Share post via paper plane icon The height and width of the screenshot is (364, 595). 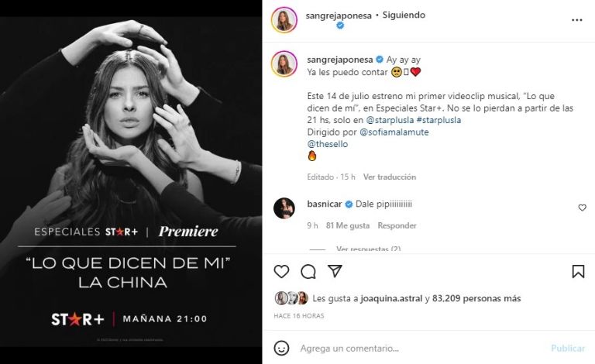(335, 271)
